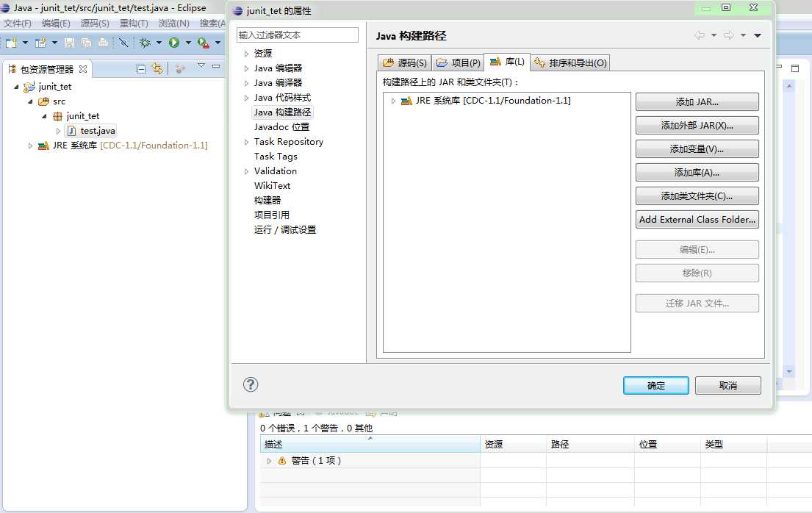Switch to the 排序和导出(O) tab
This screenshot has width=812, height=513.
coord(570,62)
